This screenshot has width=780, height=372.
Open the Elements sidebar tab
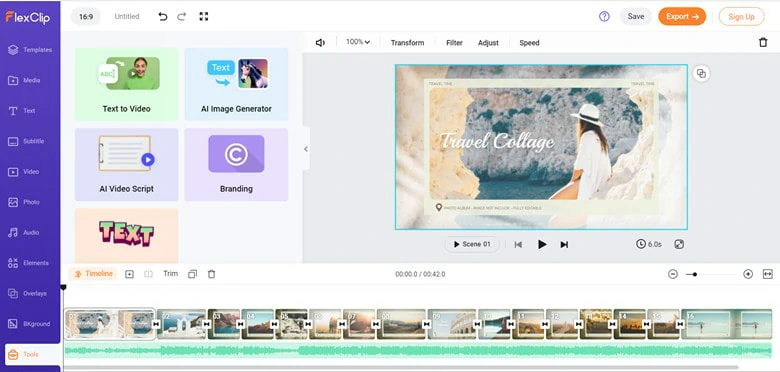click(29, 263)
